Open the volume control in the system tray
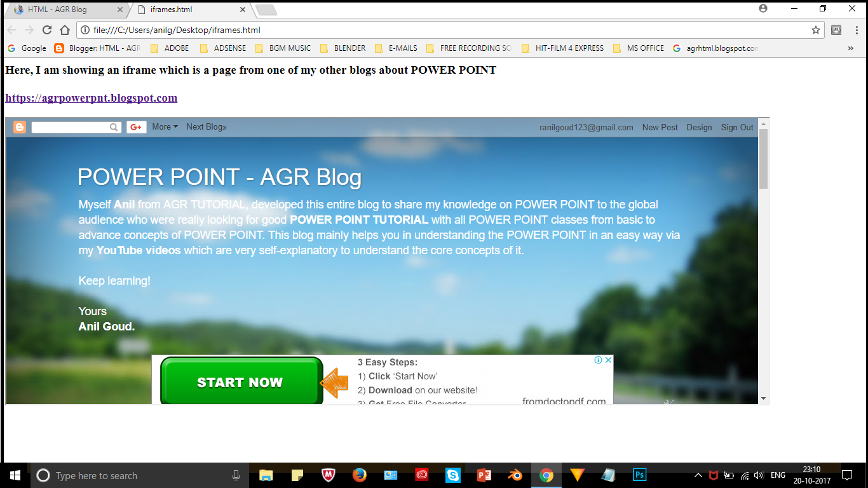 point(759,475)
